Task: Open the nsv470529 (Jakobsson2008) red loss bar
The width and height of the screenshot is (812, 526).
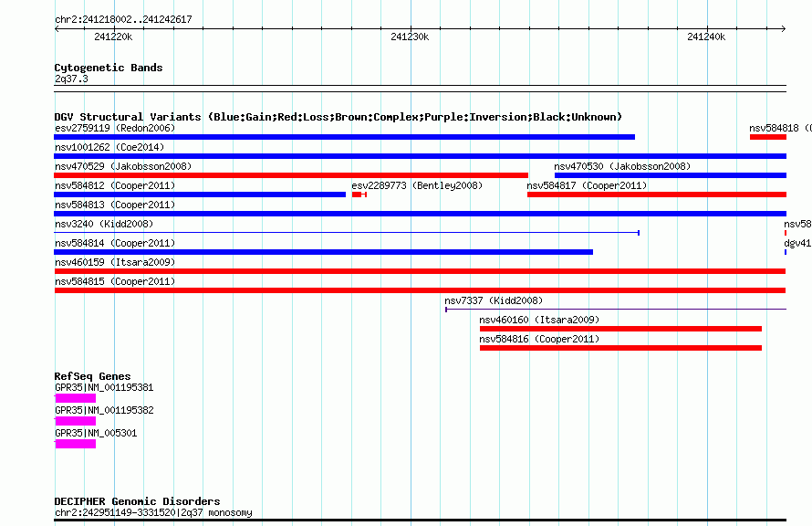Action: click(x=291, y=175)
